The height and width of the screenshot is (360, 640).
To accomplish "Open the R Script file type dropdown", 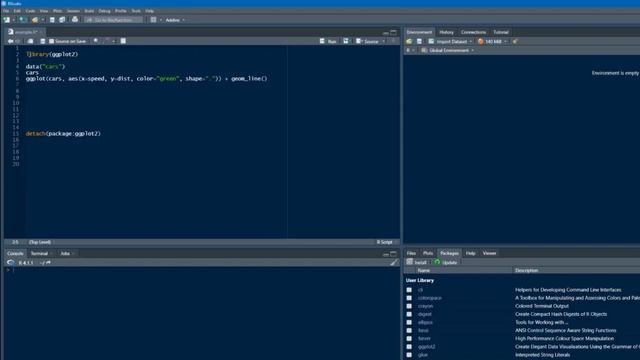I will tap(386, 242).
